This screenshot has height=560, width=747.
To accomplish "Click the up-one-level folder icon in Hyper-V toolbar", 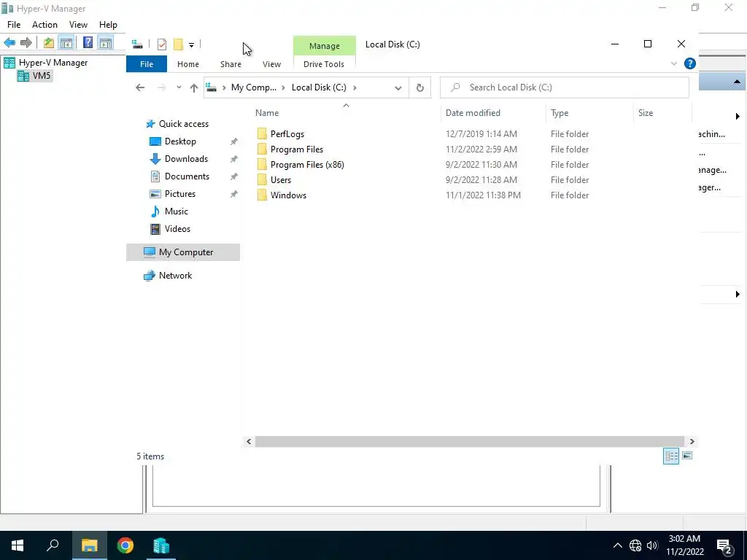I will 49,43.
